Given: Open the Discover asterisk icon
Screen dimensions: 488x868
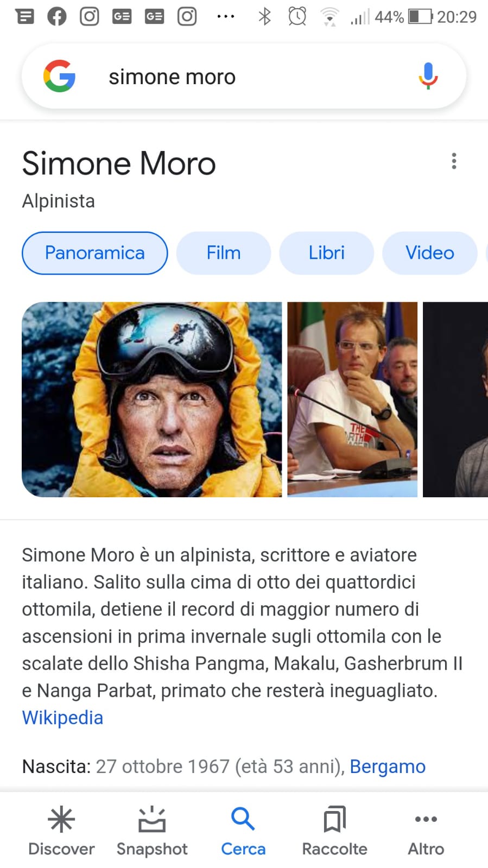Looking at the screenshot, I should pos(61,819).
